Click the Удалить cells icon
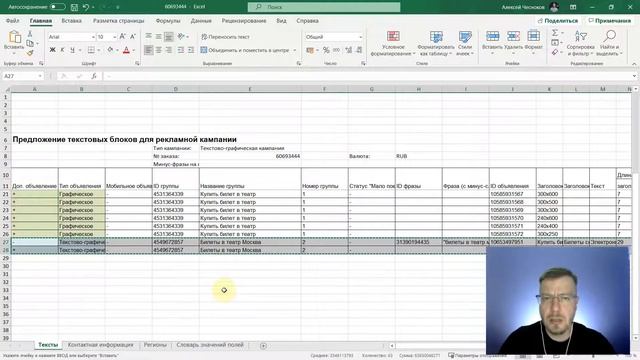This screenshot has height=360, width=640. click(x=513, y=36)
